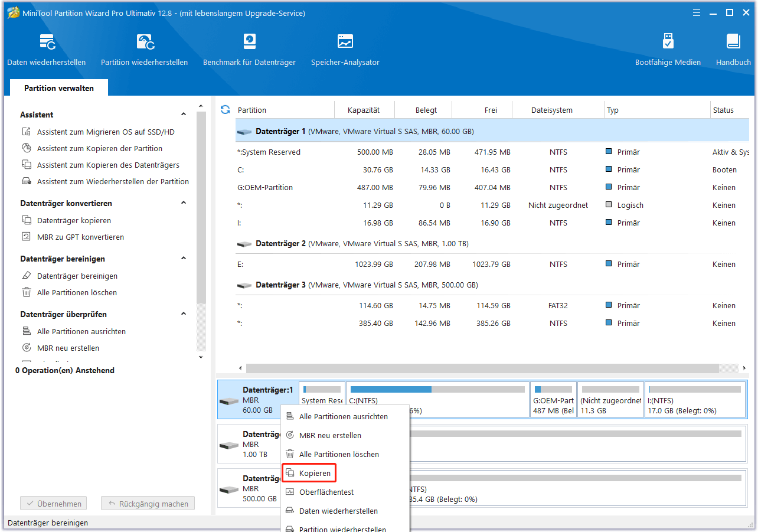The width and height of the screenshot is (758, 532).
Task: Click the Übernehmen button
Action: [54, 504]
